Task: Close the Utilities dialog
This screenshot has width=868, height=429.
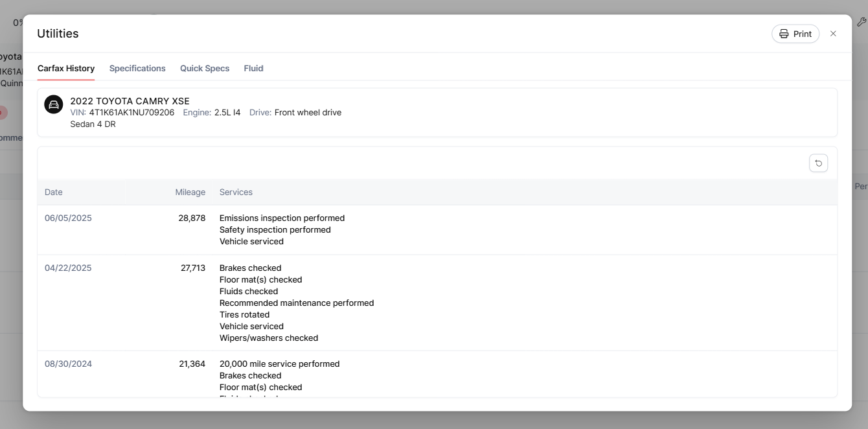Action: pos(833,34)
